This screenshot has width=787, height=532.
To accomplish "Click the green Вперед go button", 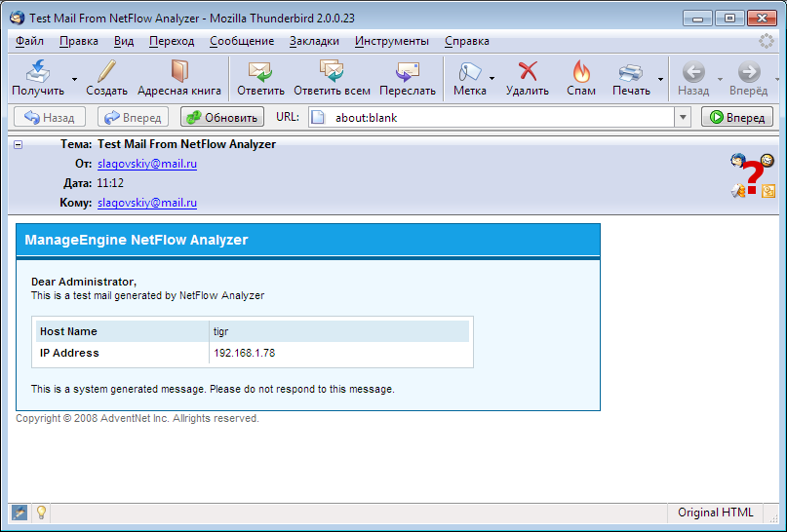I will coord(737,117).
